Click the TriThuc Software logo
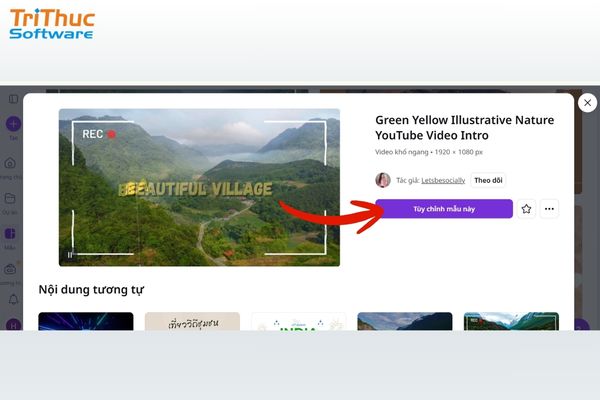The height and width of the screenshot is (400, 600). pyautogui.click(x=52, y=24)
